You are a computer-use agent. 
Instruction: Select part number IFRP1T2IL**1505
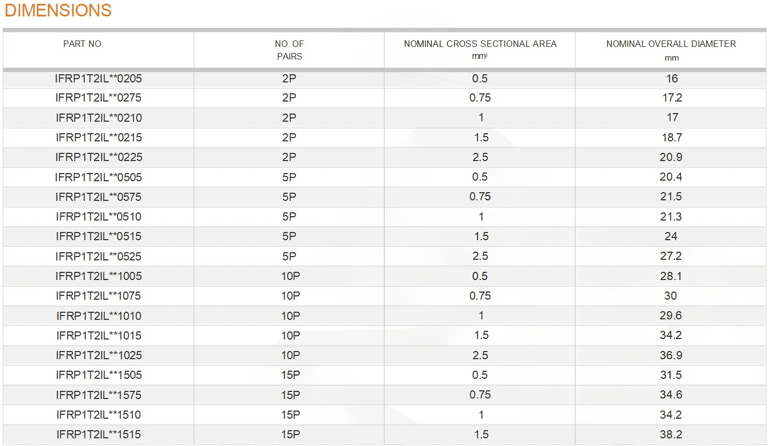(x=98, y=375)
